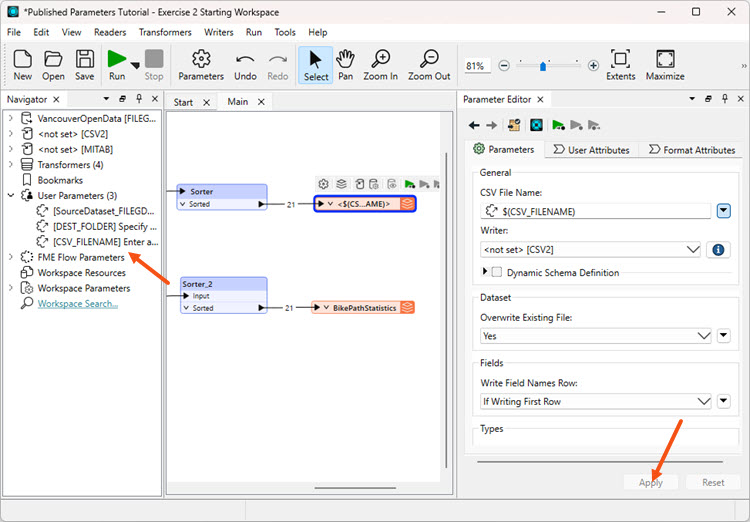Open menu arrow beside Write Field Names Row
This screenshot has width=750, height=522.
click(724, 401)
